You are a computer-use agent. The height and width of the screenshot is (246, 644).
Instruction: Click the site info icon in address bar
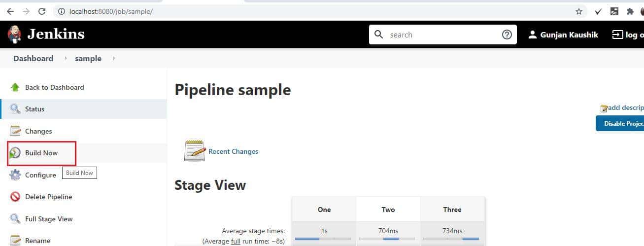point(62,11)
